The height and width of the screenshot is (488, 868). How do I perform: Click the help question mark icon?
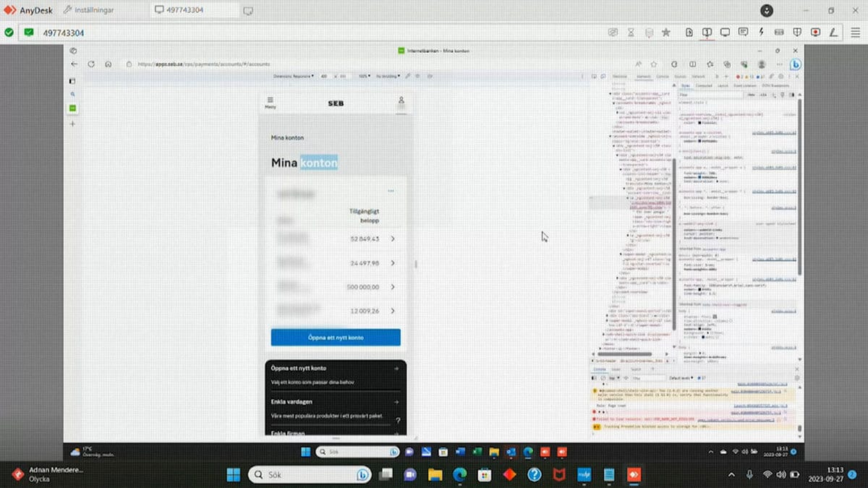(x=398, y=420)
